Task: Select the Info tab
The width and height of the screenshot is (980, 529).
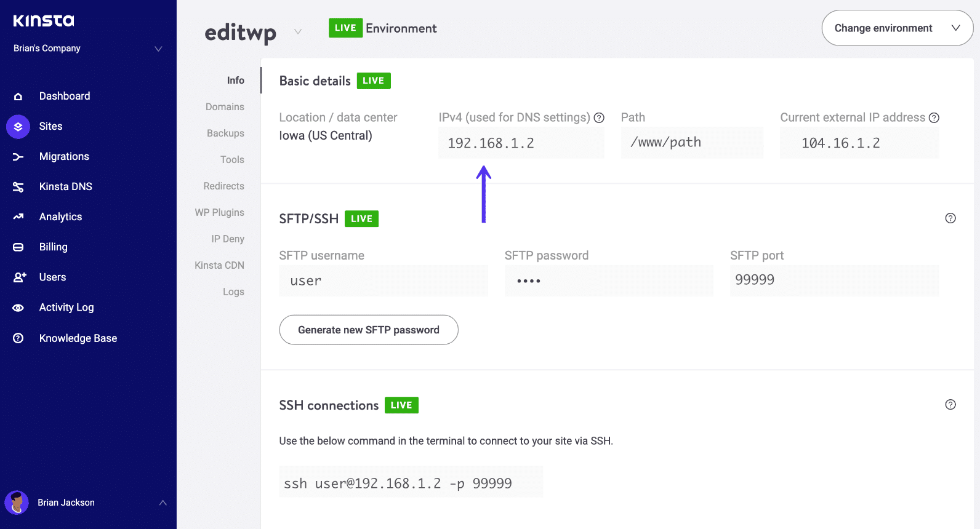Action: [236, 81]
